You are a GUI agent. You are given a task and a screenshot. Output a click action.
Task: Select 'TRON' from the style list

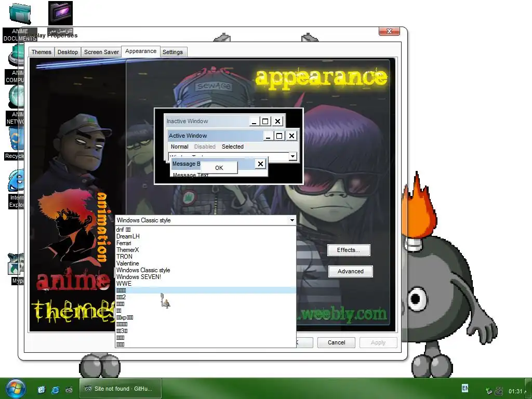tap(206, 257)
